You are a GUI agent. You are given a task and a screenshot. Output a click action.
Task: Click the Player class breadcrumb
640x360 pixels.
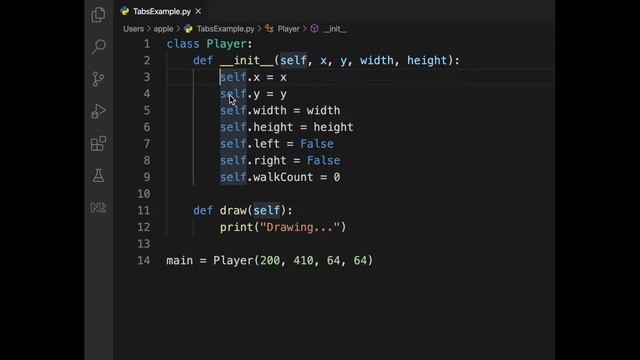tap(288, 29)
